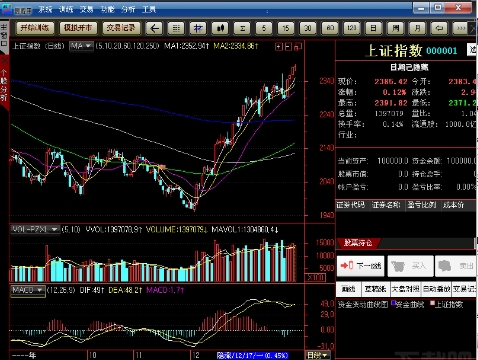Zoom in chart with plus icon
Image resolution: width=478 pixels, height=360 pixels.
point(279,47)
